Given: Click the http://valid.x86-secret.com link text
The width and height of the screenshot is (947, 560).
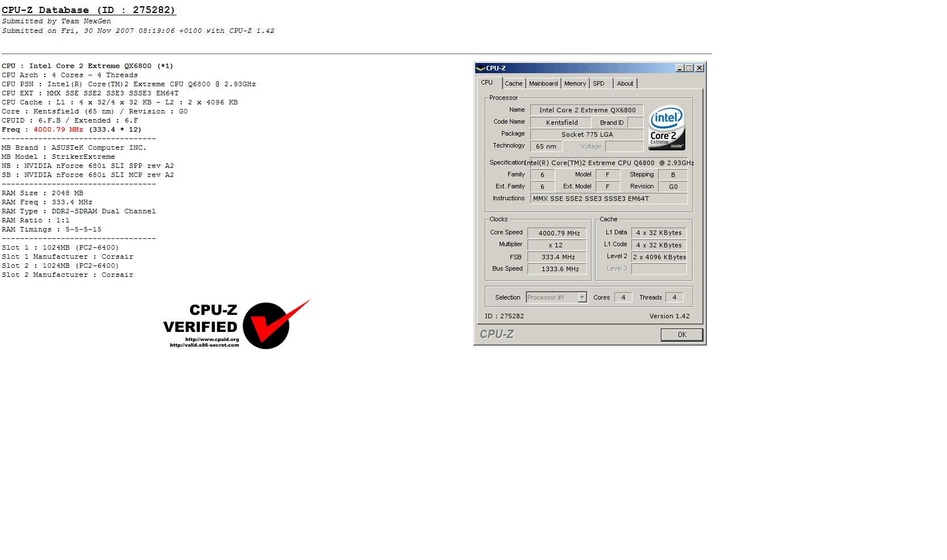Looking at the screenshot, I should pos(204,345).
